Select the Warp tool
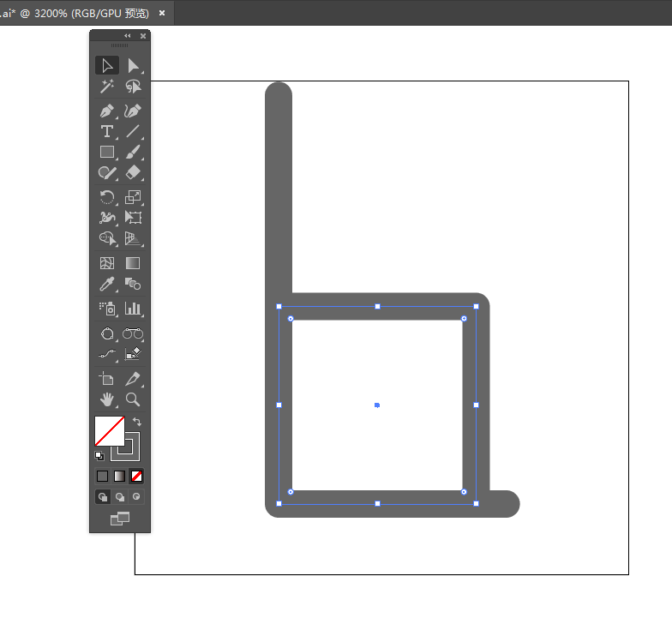Screen dimensions: 672x642 107,218
